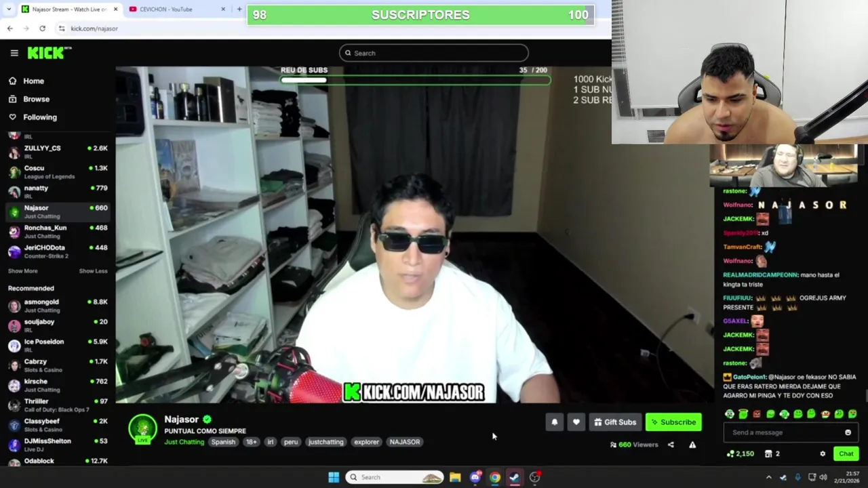Open Steam from the taskbar
Image resolution: width=868 pixels, height=488 pixels.
pos(515,477)
